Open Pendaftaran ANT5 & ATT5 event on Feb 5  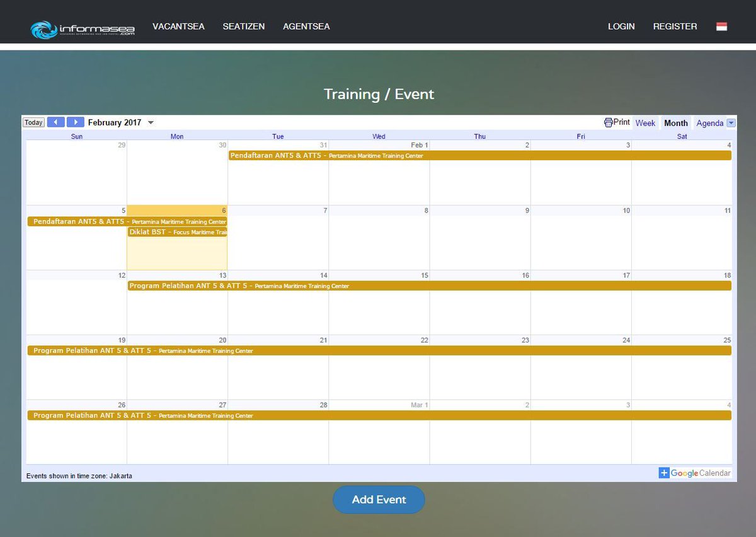point(127,221)
